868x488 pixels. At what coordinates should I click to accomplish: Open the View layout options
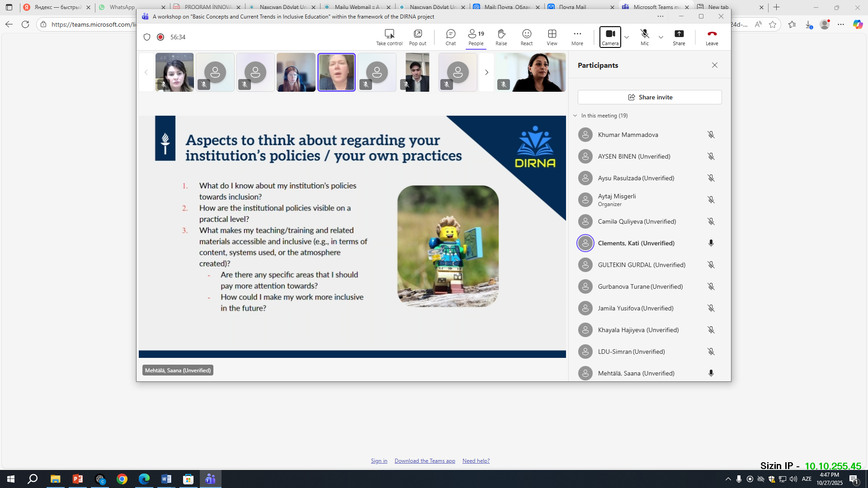pos(552,37)
